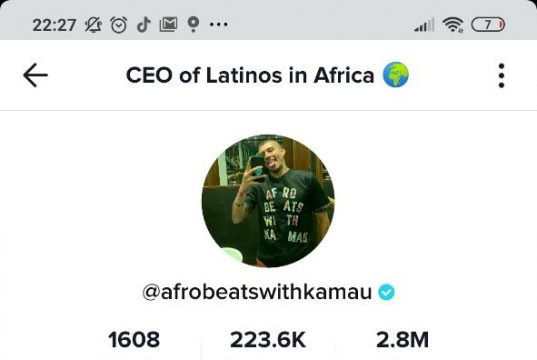Image resolution: width=537 pixels, height=360 pixels.
Task: Open the three-dot options menu
Action: [501, 75]
